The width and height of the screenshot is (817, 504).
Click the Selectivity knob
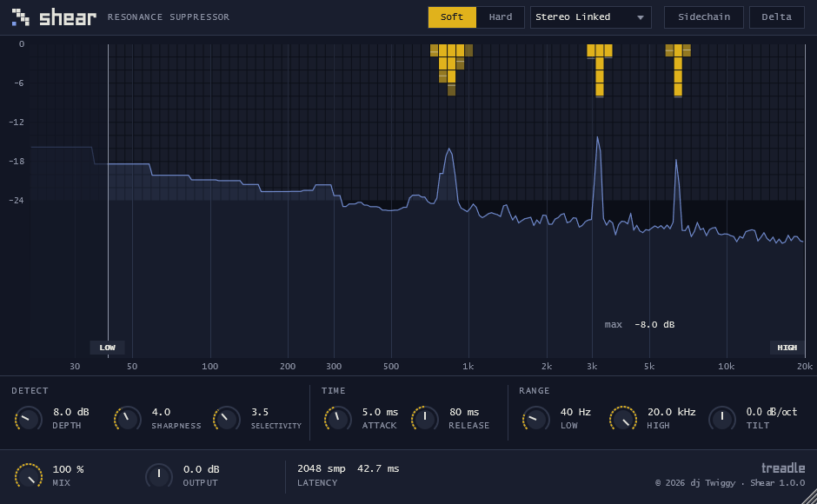227,419
